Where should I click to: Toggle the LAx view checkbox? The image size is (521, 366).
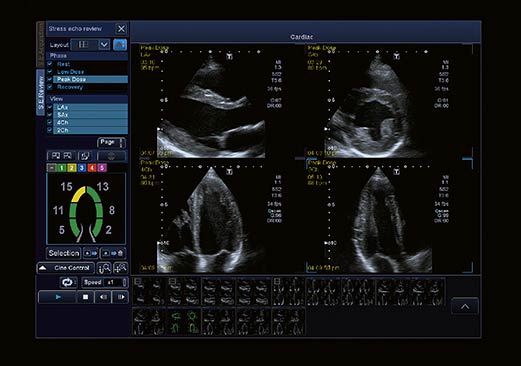coord(50,107)
